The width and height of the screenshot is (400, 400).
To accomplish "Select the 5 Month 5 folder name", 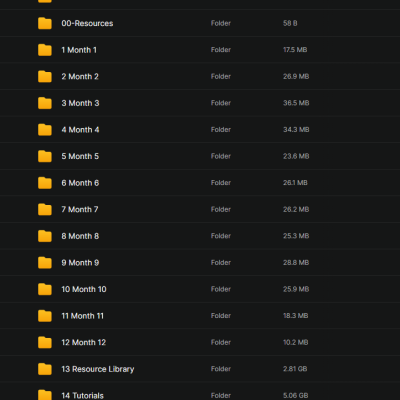I will click(x=80, y=156).
